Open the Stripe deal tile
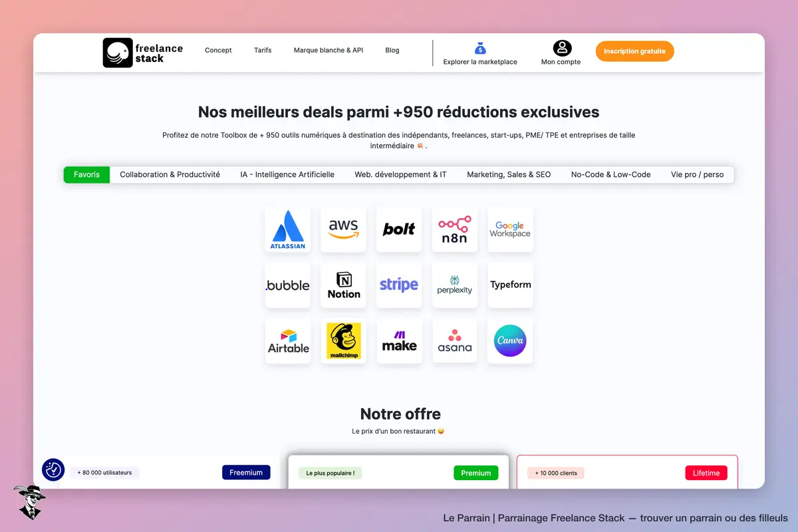The height and width of the screenshot is (532, 798). point(399,285)
